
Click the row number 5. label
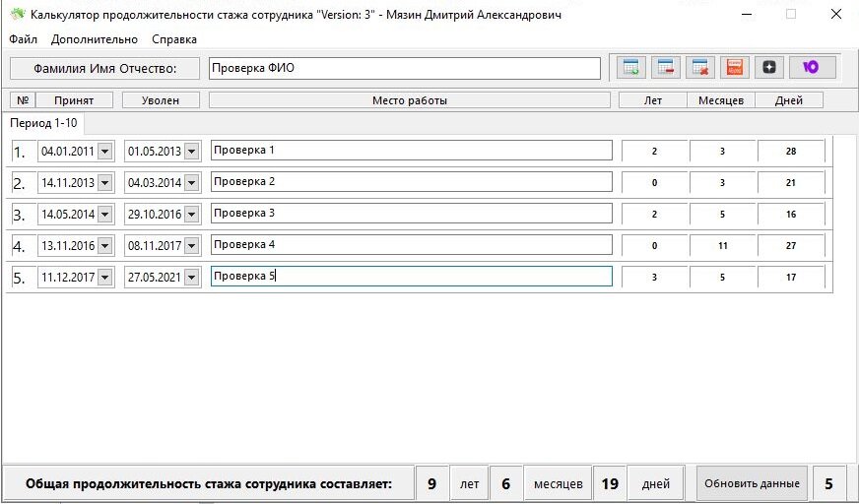pyautogui.click(x=19, y=278)
